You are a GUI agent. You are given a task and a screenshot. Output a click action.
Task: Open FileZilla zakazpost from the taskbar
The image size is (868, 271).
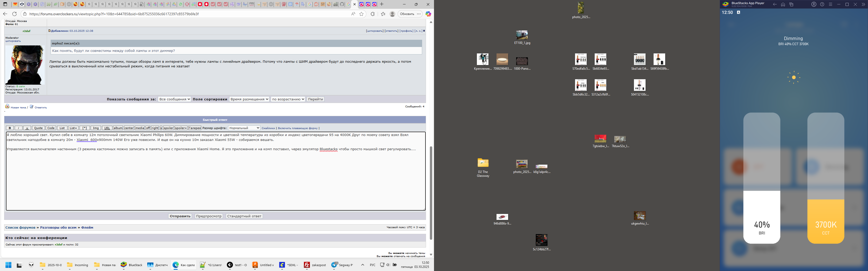(x=315, y=265)
